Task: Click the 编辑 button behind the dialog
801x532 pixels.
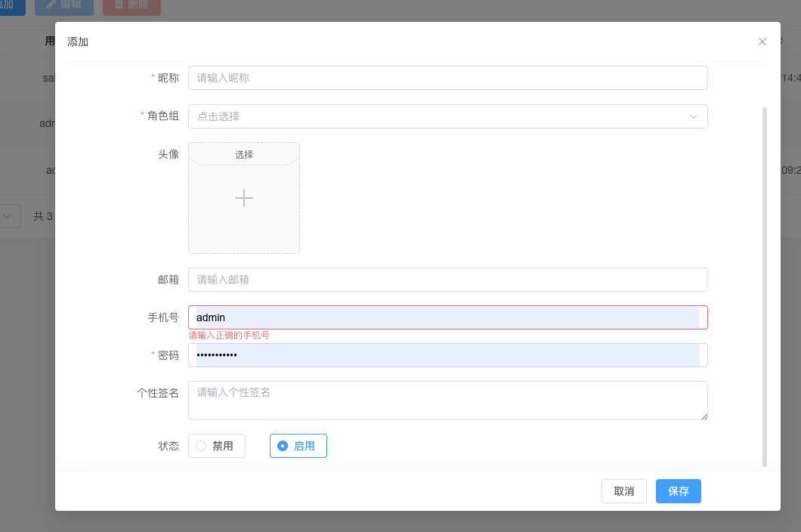Action: point(64,5)
